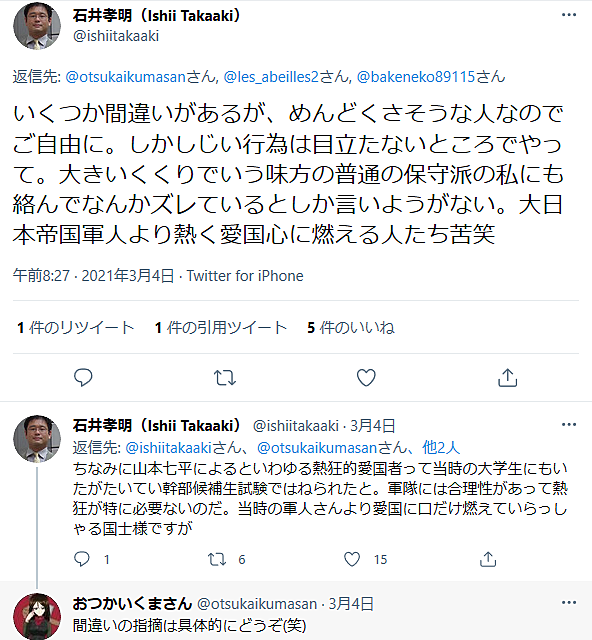Open the @bakeneko89115 mention link
The image size is (592, 640).
click(416, 77)
